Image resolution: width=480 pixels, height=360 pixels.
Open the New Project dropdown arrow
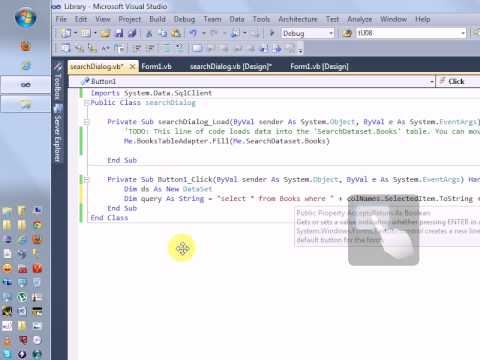click(x=76, y=33)
